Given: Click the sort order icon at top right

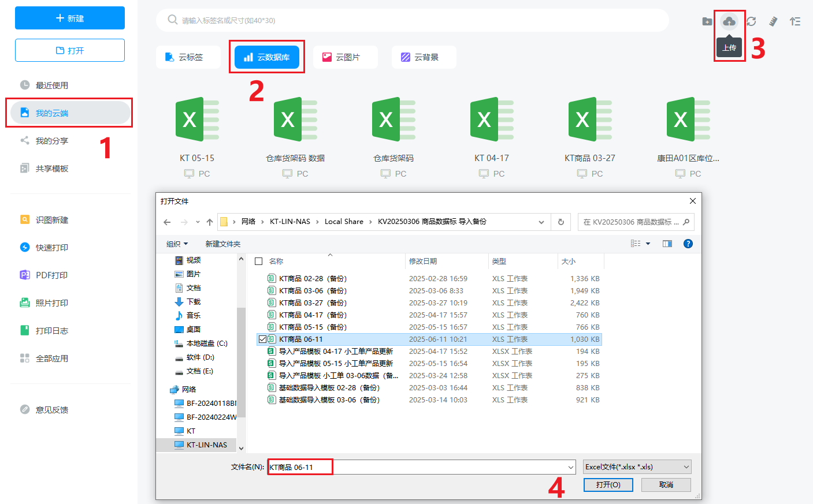Looking at the screenshot, I should pyautogui.click(x=795, y=21).
